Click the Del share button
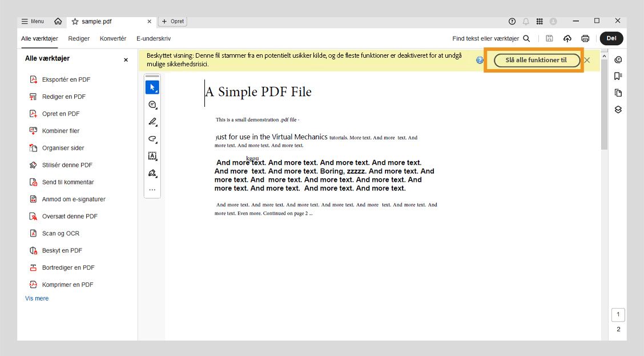This screenshot has width=644, height=356. pos(611,38)
